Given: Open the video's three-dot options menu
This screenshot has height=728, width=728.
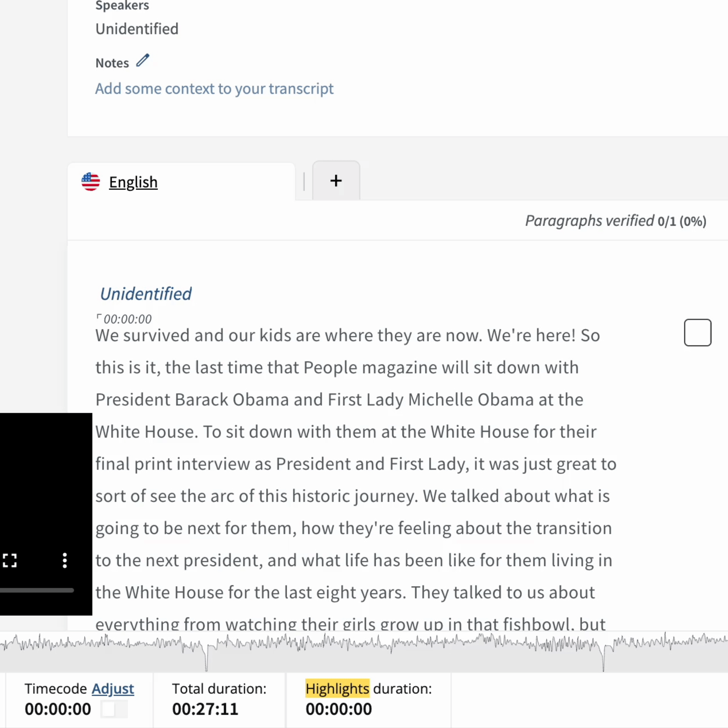Looking at the screenshot, I should [x=65, y=560].
